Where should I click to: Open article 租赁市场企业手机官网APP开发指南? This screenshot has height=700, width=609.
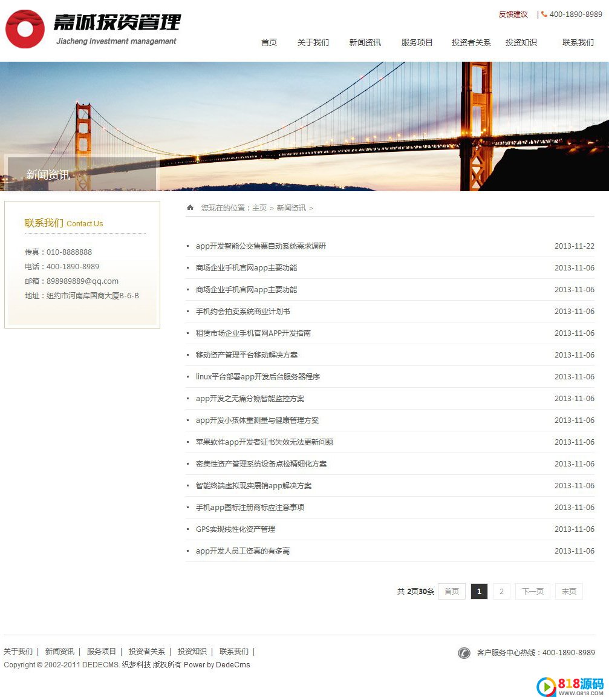(253, 333)
